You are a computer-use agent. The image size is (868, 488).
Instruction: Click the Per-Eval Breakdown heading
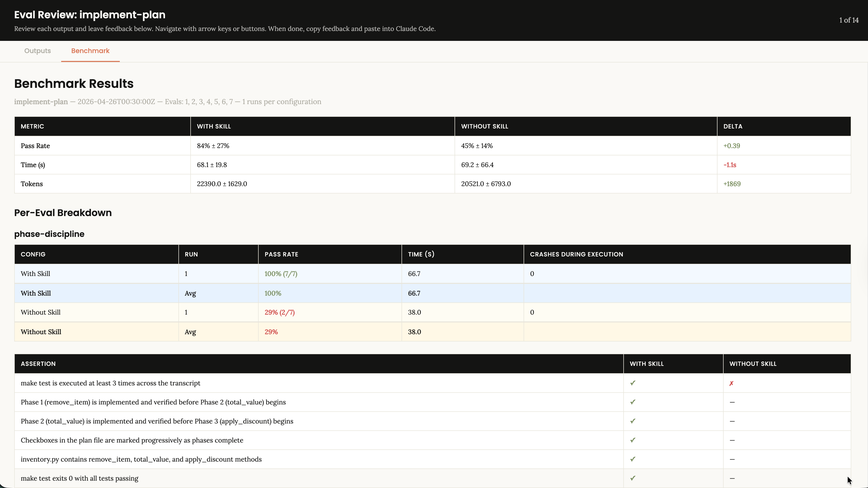click(63, 213)
